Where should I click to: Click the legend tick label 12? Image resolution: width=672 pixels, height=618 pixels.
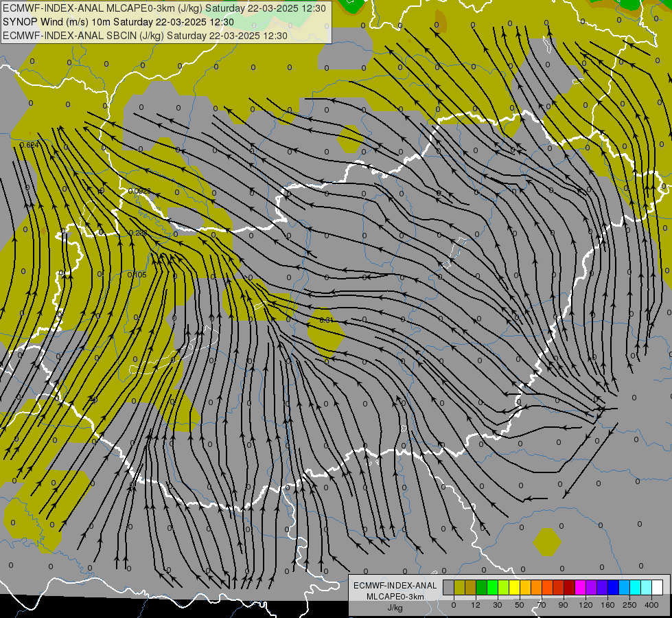(476, 605)
